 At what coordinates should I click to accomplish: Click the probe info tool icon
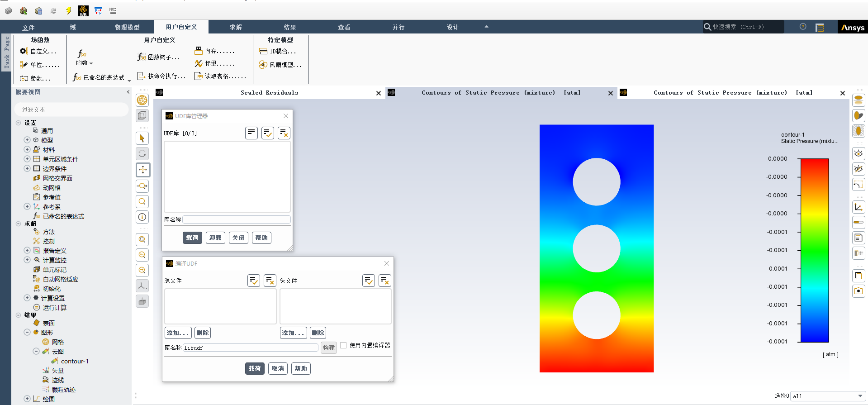pos(142,217)
